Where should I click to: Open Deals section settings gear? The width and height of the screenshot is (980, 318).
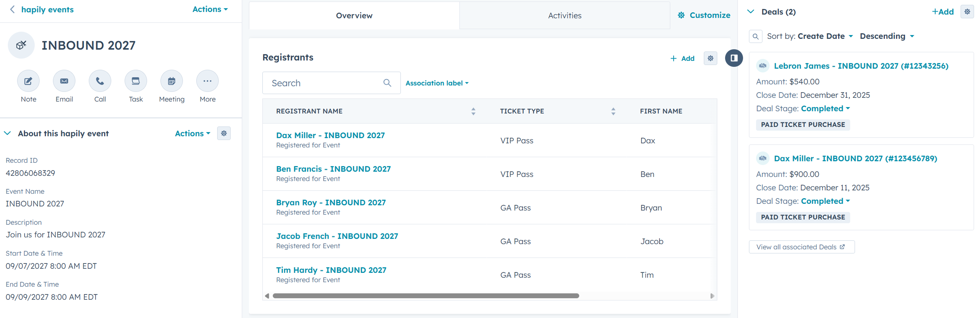967,12
